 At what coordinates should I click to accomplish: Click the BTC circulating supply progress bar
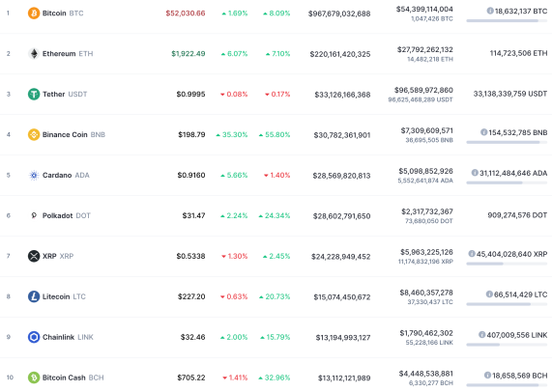(507, 21)
